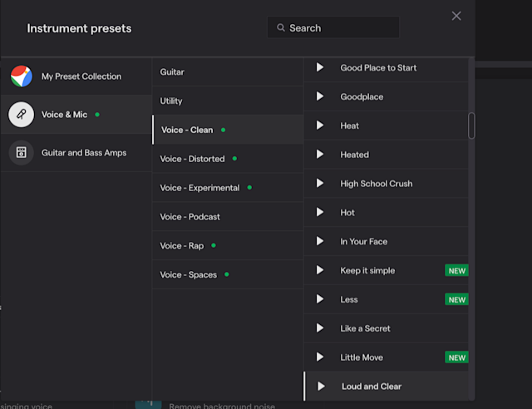Click the My Preset Collection colorful icon
The width and height of the screenshot is (532, 409).
click(22, 76)
